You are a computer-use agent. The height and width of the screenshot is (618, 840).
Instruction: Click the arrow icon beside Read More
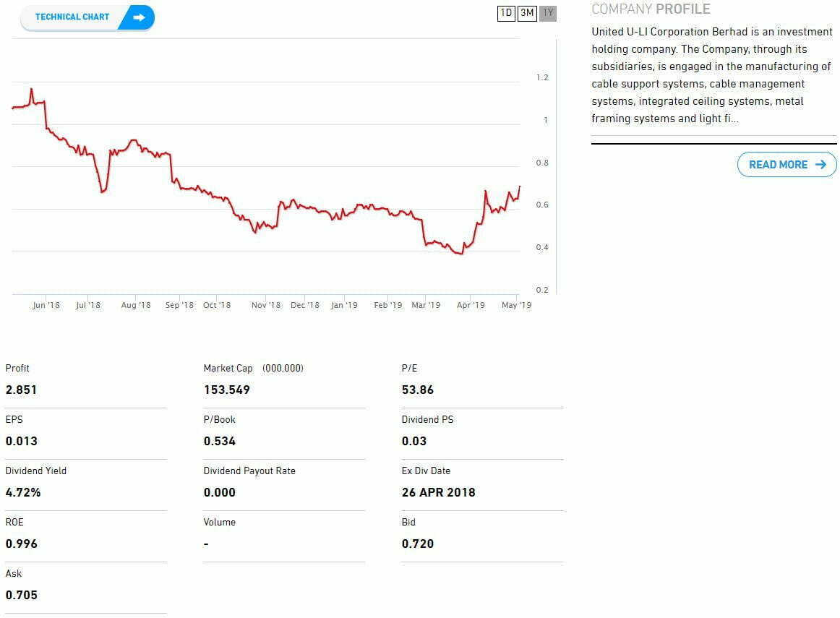820,165
